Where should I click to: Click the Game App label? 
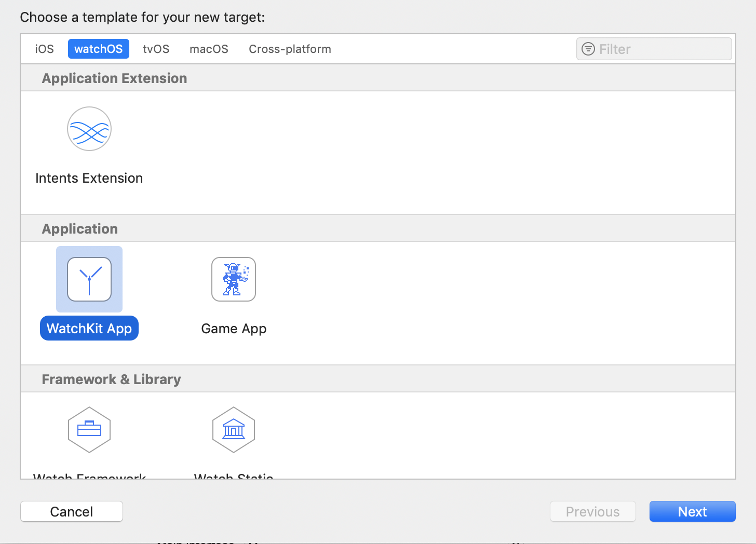click(x=234, y=329)
